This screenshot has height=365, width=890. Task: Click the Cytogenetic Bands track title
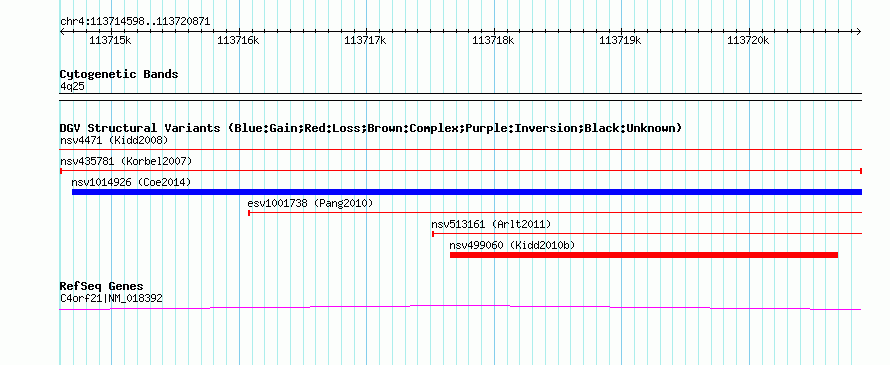119,74
